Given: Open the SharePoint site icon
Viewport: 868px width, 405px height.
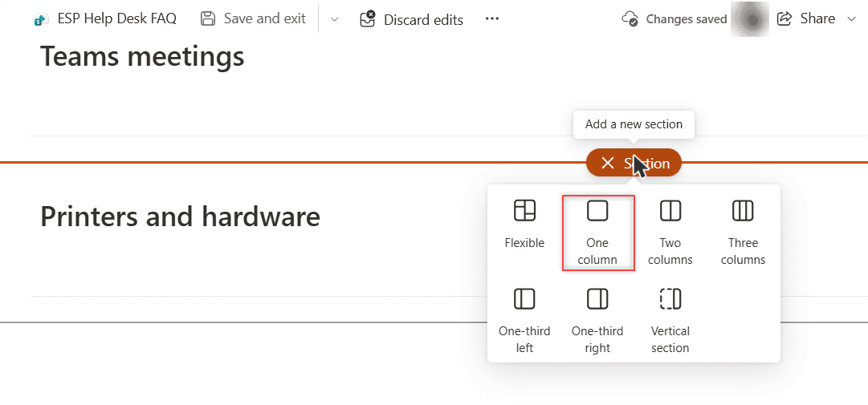Looking at the screenshot, I should (x=40, y=20).
